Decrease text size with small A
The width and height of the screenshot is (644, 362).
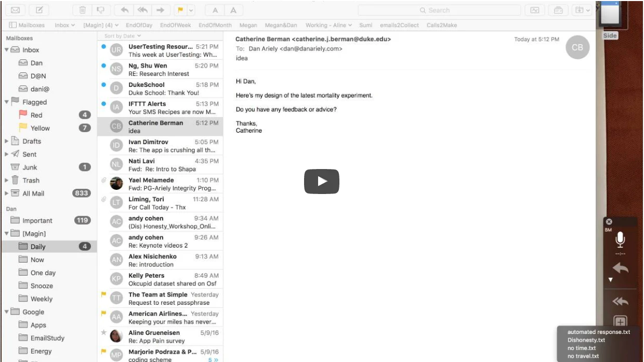215,10
